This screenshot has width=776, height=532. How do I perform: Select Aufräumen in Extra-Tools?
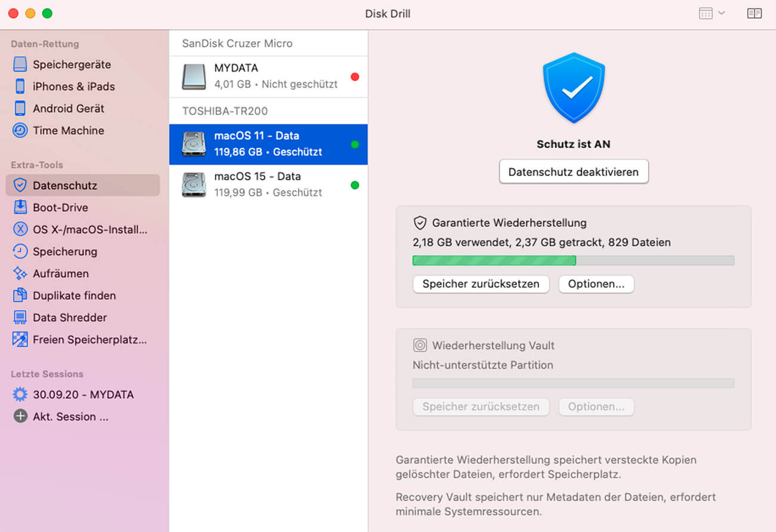(x=83, y=274)
